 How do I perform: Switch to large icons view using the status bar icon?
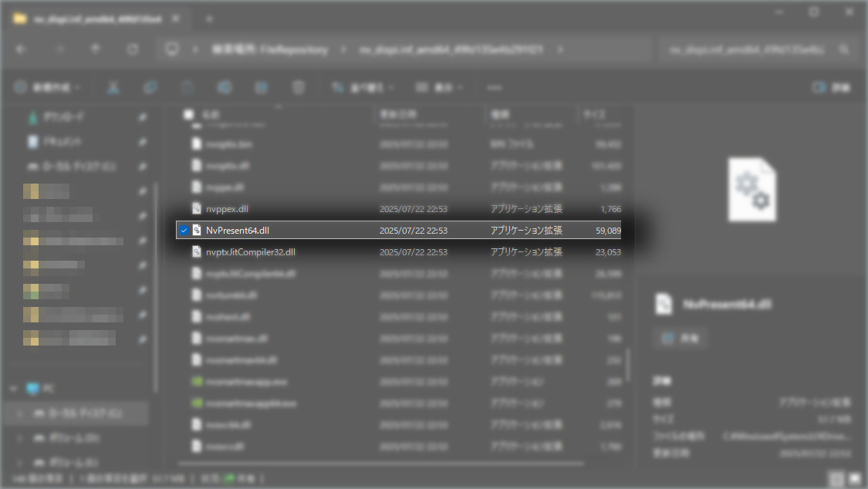(x=855, y=478)
